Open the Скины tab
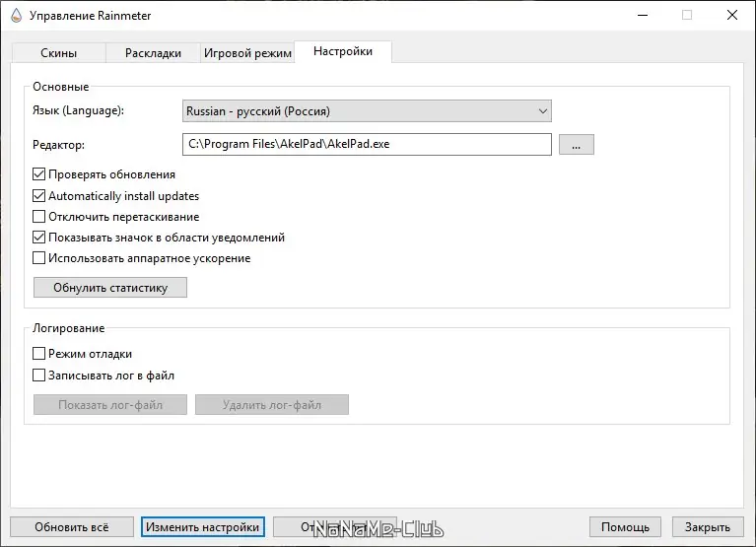 pyautogui.click(x=59, y=53)
